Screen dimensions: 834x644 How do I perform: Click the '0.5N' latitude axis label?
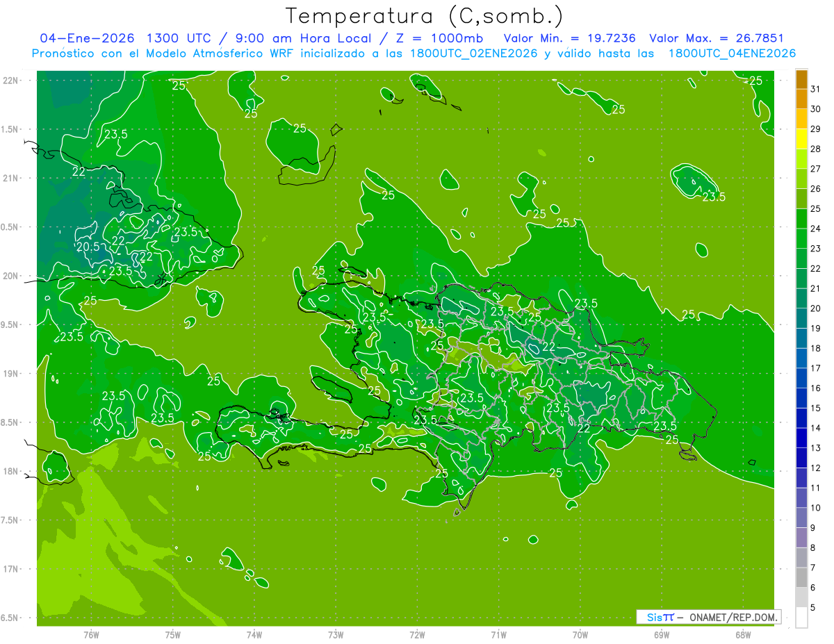point(10,227)
